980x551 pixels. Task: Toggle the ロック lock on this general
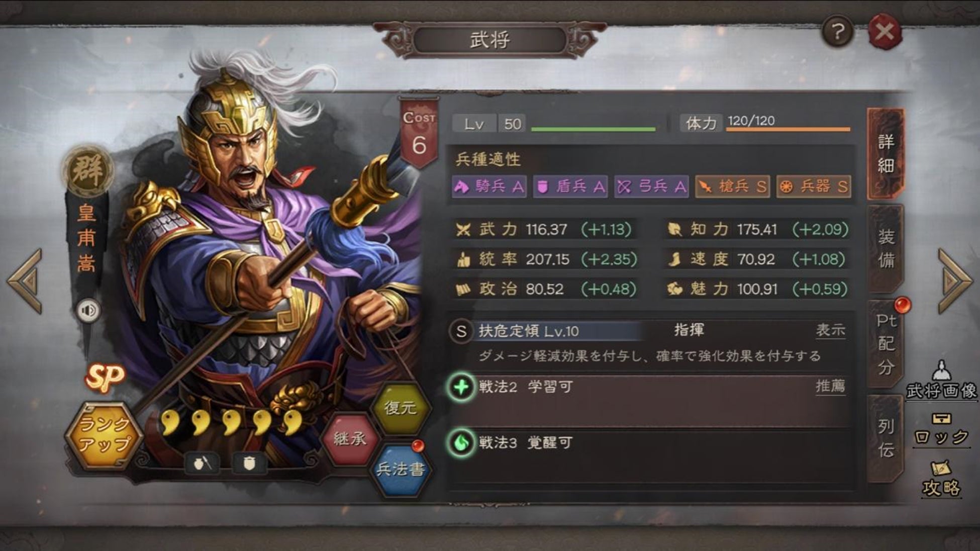[x=941, y=430]
